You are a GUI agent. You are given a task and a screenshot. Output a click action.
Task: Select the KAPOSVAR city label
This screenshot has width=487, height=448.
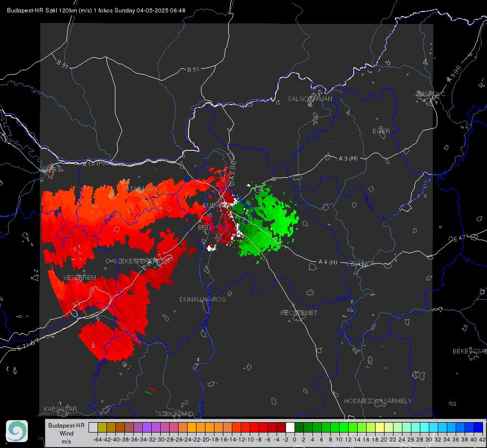click(x=60, y=409)
